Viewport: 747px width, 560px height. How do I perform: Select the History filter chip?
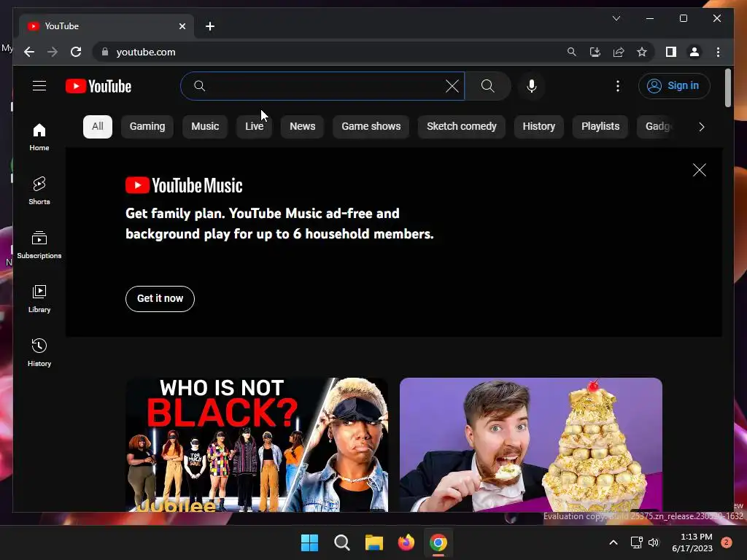[x=539, y=127]
